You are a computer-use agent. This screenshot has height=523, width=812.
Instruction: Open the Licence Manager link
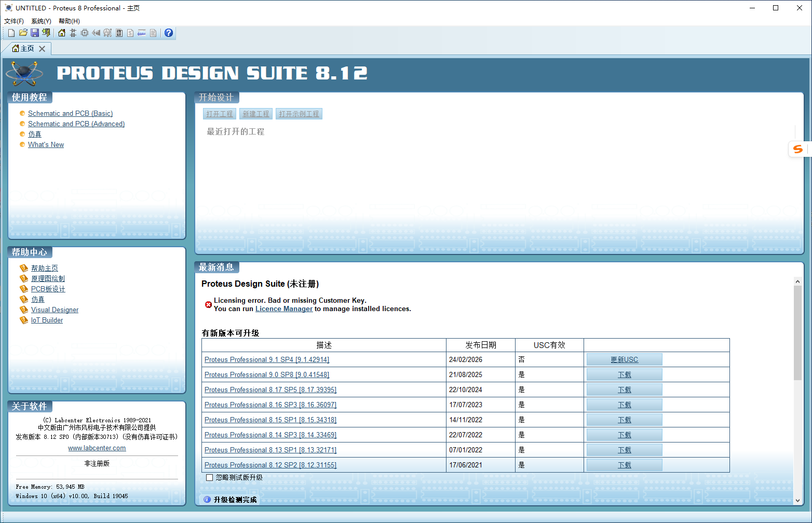284,309
